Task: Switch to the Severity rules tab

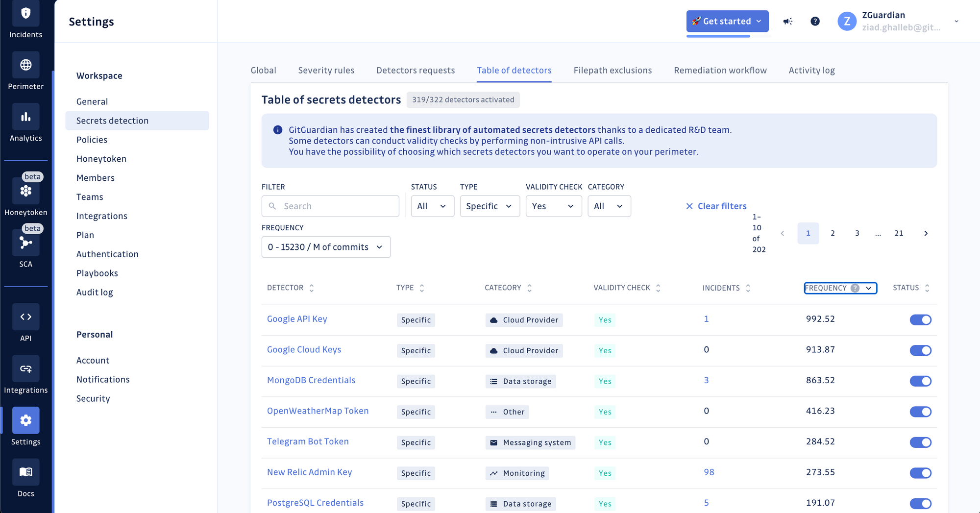Action: click(326, 71)
